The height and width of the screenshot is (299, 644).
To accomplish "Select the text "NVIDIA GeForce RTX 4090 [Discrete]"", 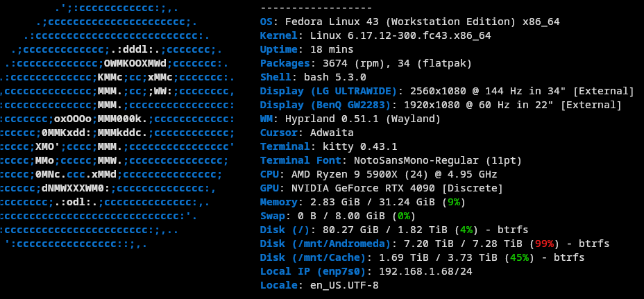I will click(x=397, y=189).
